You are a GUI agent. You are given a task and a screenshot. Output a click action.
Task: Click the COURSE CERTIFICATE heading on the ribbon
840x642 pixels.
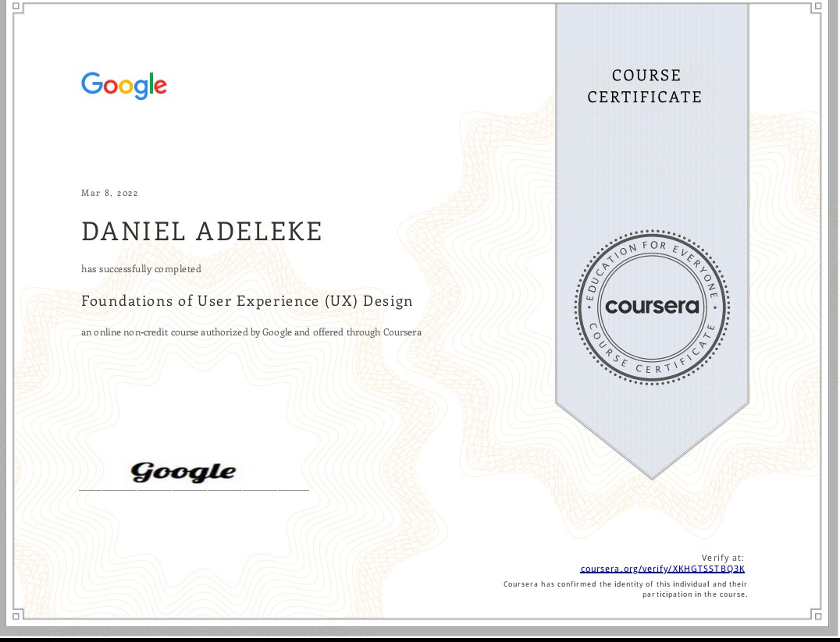[645, 86]
